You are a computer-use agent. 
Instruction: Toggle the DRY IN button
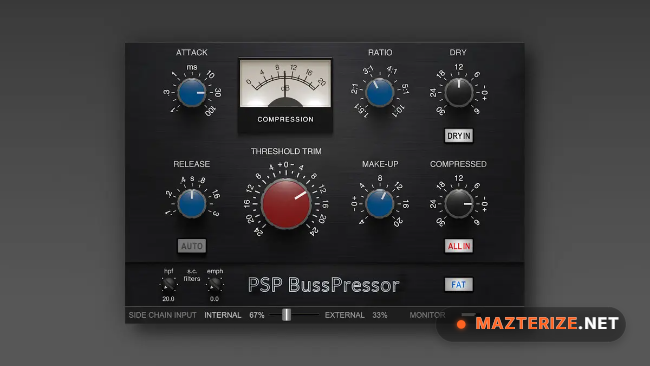pos(458,136)
